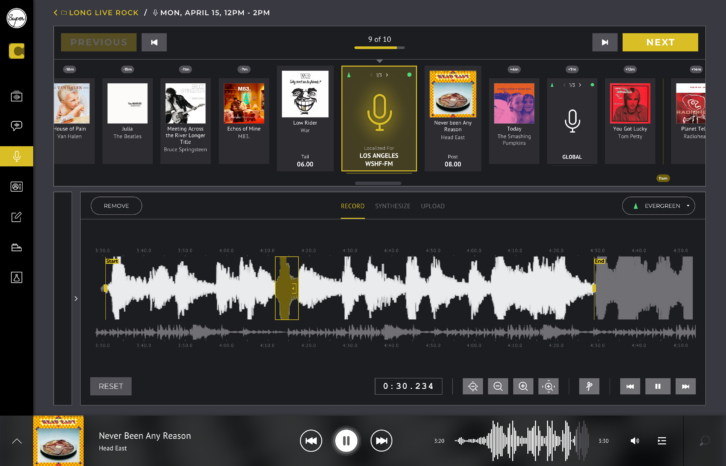The image size is (726, 466).
Task: Expand the bottom player with up chevron
Action: point(17,441)
